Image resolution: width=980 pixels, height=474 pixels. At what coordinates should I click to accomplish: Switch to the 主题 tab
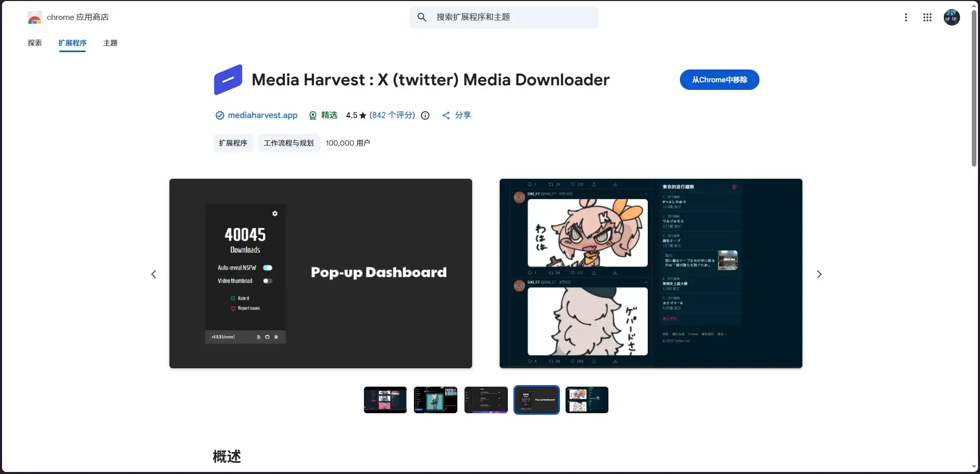tap(110, 43)
